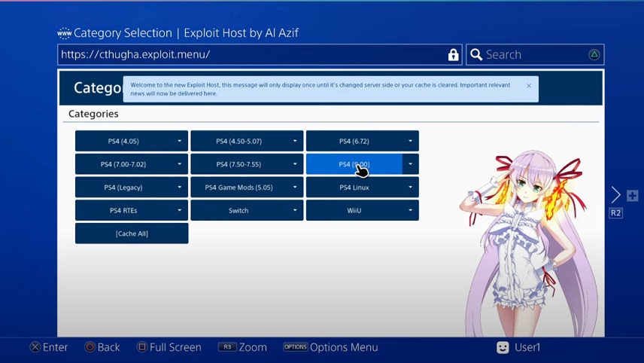
Task: Expand the PS4 (7.50-7.55) dropdown arrow
Action: (x=295, y=164)
